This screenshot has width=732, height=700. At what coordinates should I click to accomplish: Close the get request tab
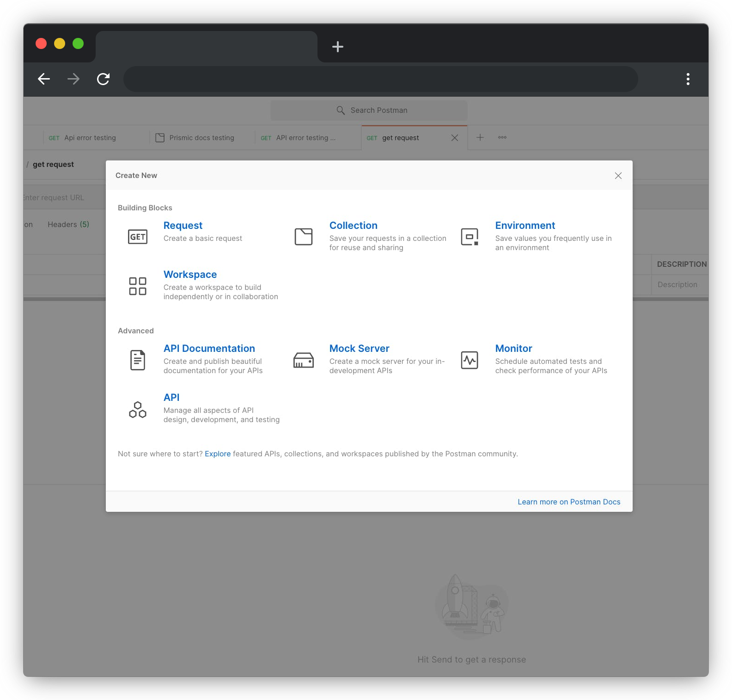click(455, 138)
